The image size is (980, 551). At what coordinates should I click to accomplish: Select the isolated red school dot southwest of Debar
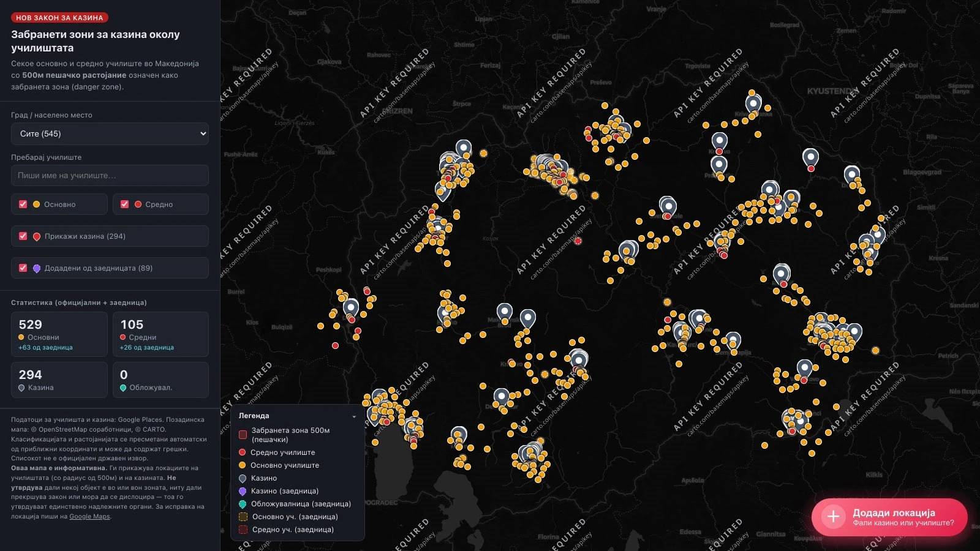(x=335, y=346)
